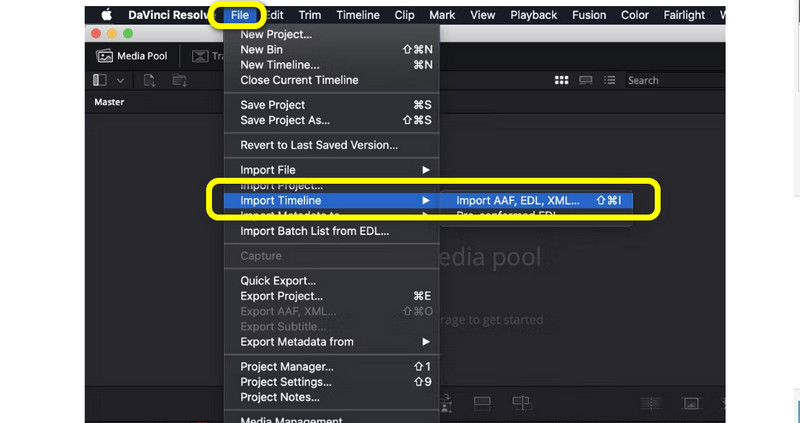Click the filmstrip view icon
This screenshot has height=423, width=800.
(586, 80)
